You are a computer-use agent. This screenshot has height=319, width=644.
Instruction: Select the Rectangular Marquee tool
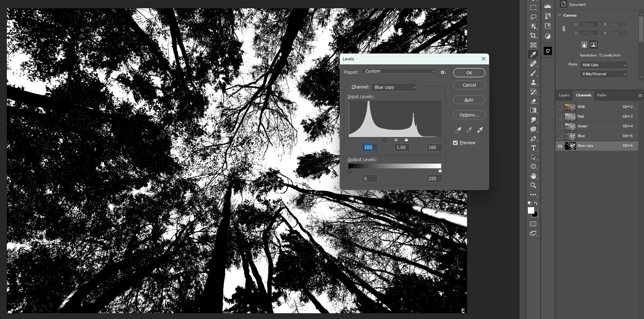(x=533, y=8)
